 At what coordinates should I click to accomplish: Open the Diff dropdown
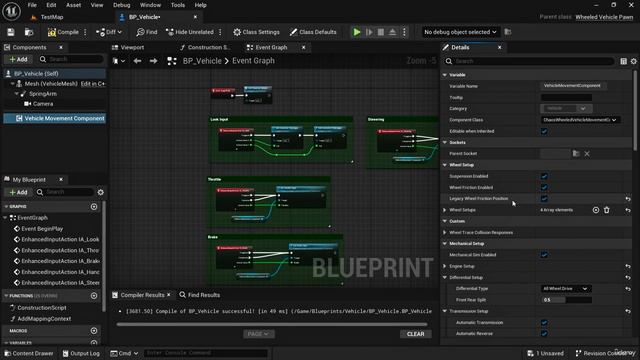pos(109,32)
